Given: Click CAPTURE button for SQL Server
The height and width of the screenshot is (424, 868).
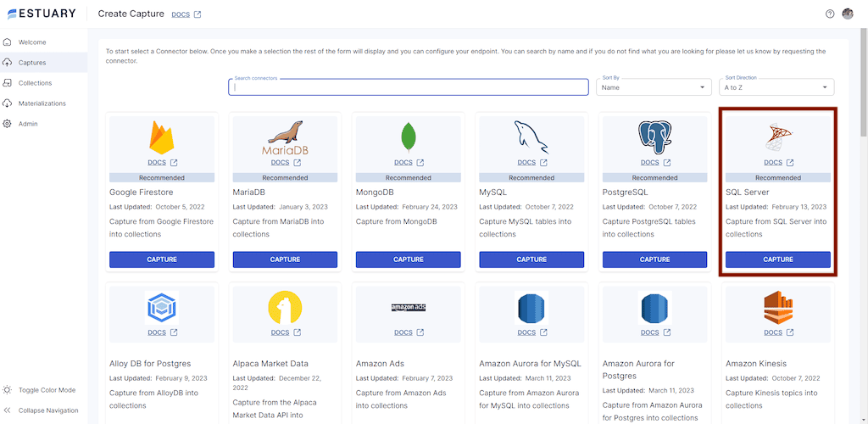Looking at the screenshot, I should click(x=778, y=259).
